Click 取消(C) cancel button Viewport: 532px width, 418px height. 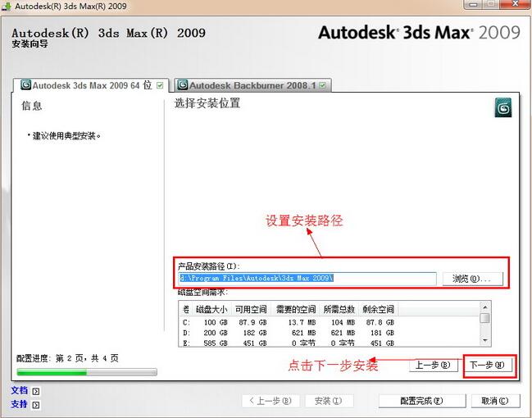495,401
